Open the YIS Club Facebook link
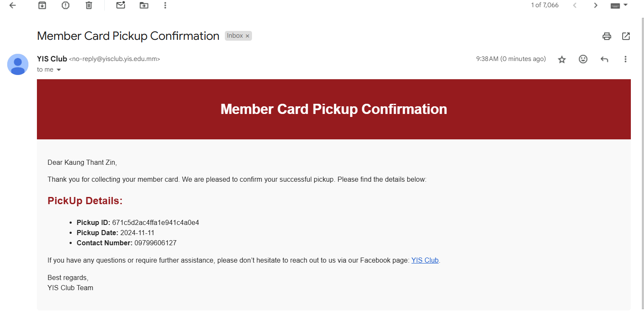Screen dimensions: 644x316 coord(425,260)
